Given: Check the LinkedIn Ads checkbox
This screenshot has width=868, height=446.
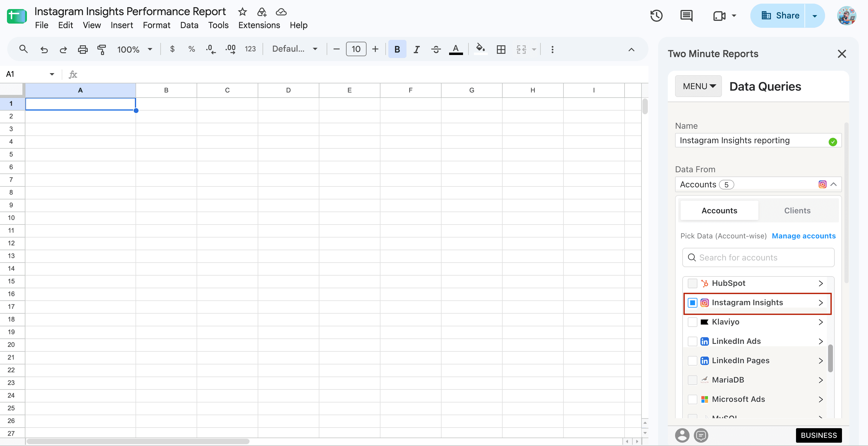Looking at the screenshot, I should 692,341.
